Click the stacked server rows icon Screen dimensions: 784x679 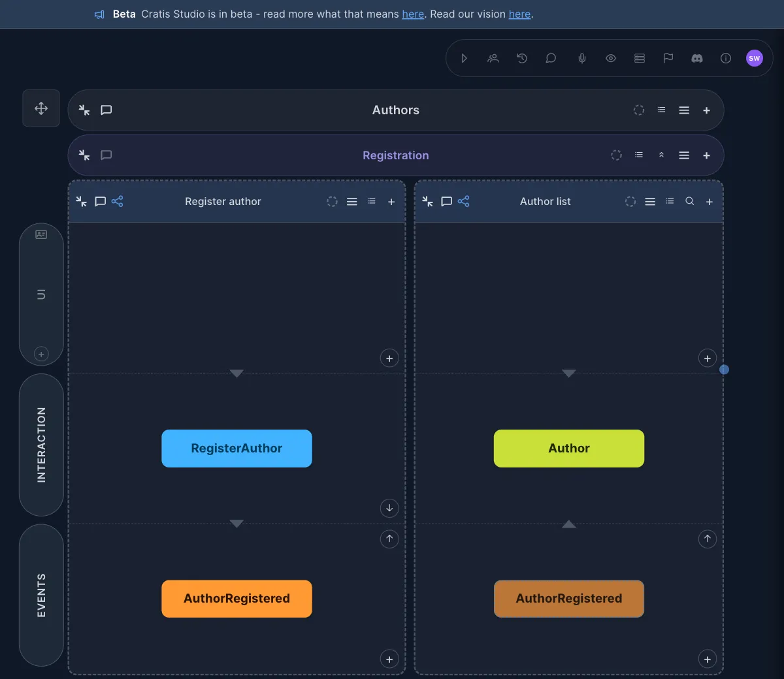click(x=640, y=58)
